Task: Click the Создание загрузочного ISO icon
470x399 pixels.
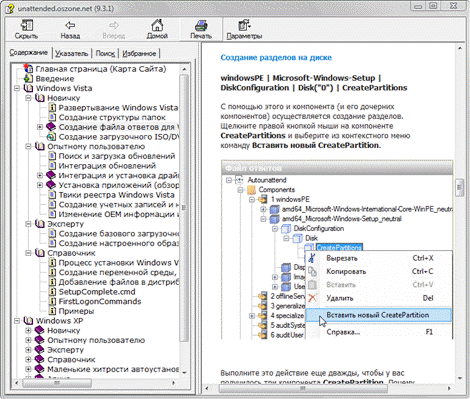Action: point(51,137)
